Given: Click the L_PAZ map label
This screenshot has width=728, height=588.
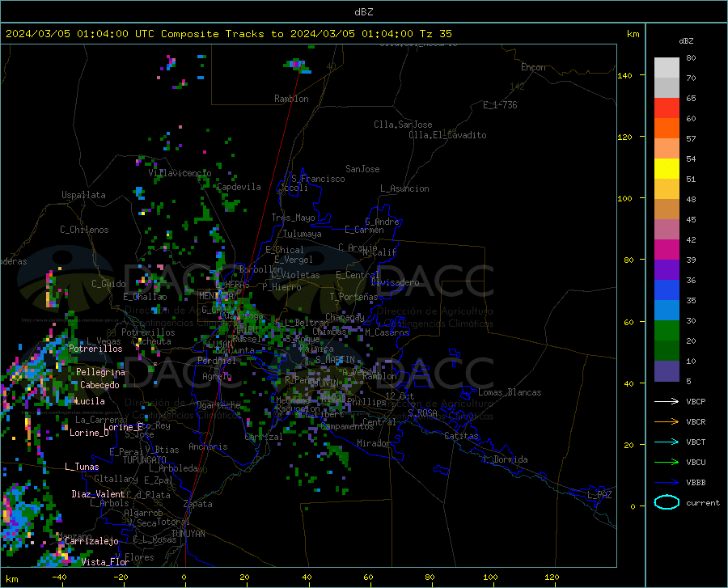Looking at the screenshot, I should (599, 495).
